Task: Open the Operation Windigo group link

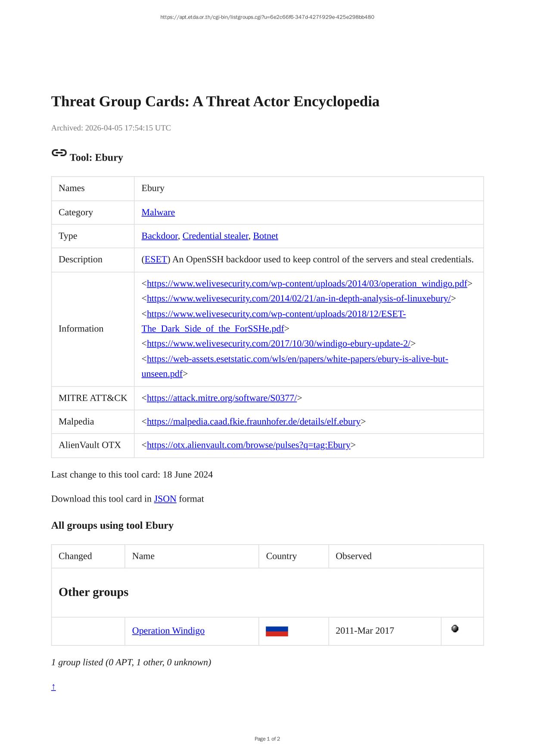Action: (168, 631)
